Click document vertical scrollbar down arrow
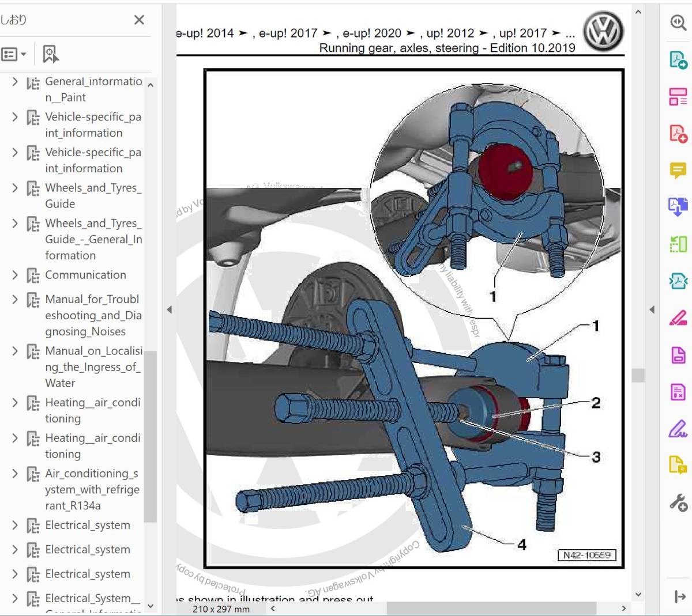The image size is (692, 616). click(x=638, y=594)
